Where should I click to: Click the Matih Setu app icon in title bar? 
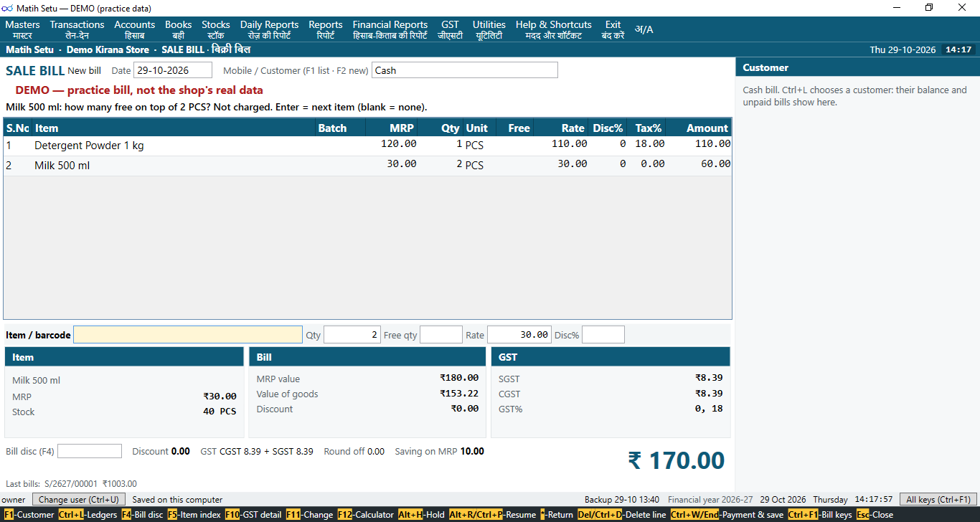pyautogui.click(x=7, y=8)
